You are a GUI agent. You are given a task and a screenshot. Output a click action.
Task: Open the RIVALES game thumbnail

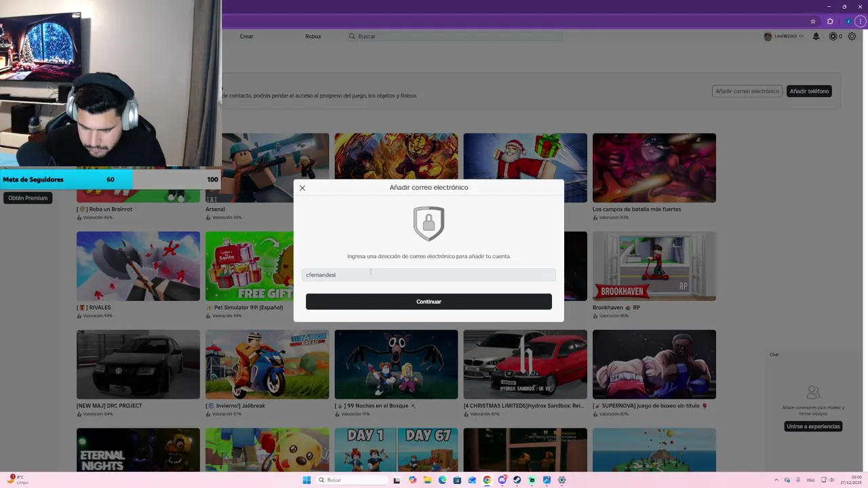pyautogui.click(x=138, y=266)
